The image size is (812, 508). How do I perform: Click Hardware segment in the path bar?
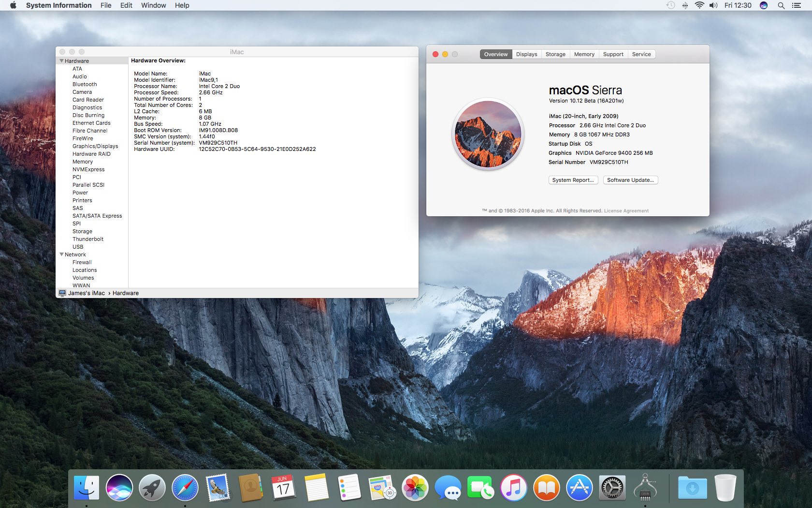(x=126, y=293)
